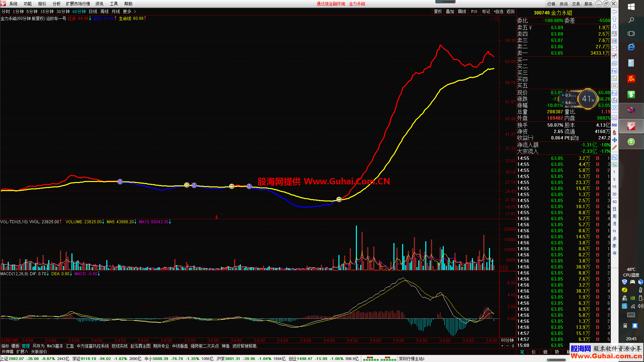Select 周 weekly period in sidebar

pyautogui.click(x=614, y=216)
